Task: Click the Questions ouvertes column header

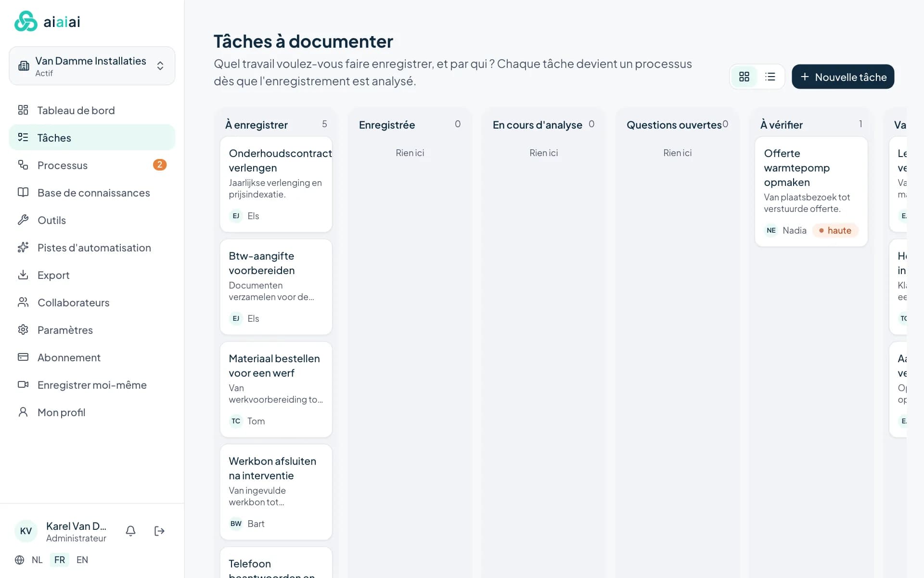Action: click(674, 125)
